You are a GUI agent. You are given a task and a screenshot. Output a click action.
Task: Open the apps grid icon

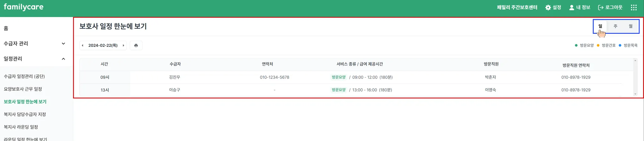(x=634, y=8)
